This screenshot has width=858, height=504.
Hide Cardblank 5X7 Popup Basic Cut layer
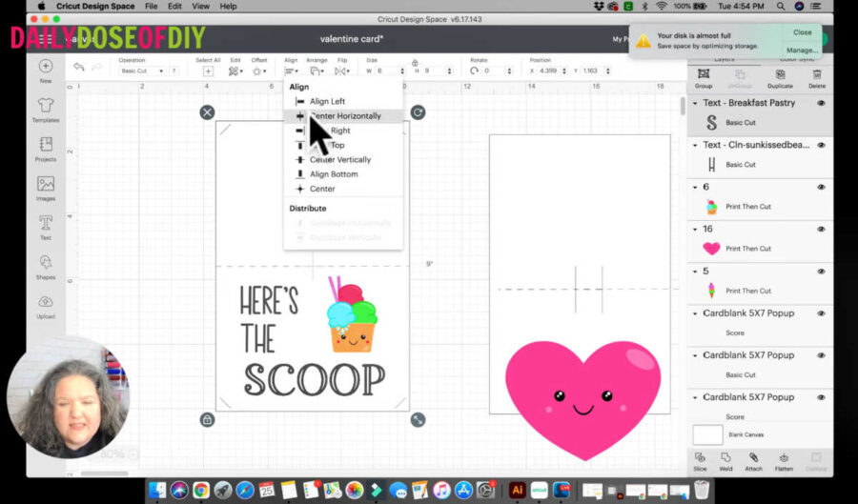tap(822, 355)
